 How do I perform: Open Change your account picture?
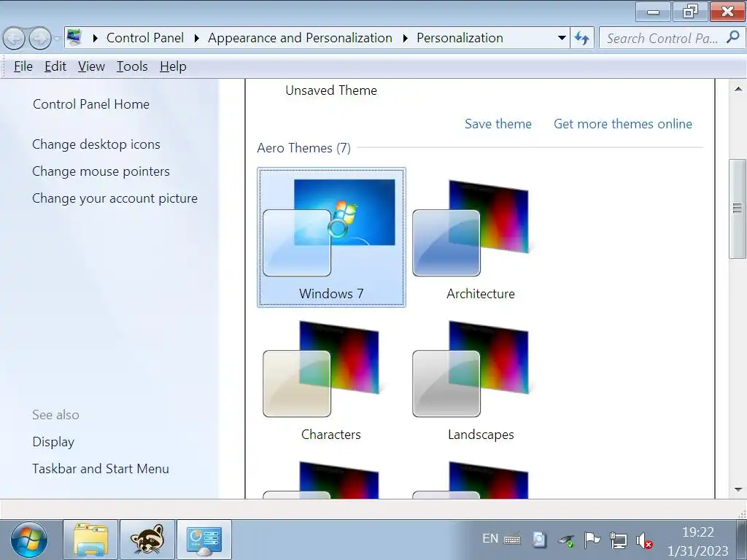tap(115, 198)
